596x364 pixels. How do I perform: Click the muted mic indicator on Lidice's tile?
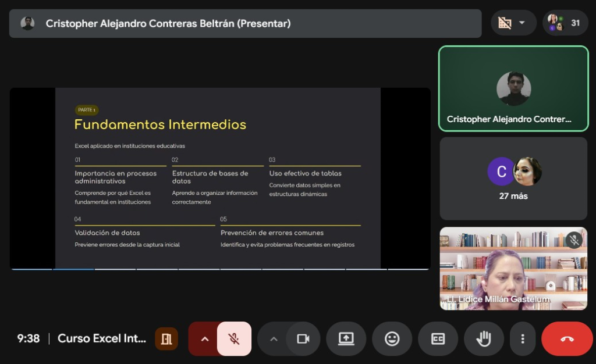[x=574, y=240]
